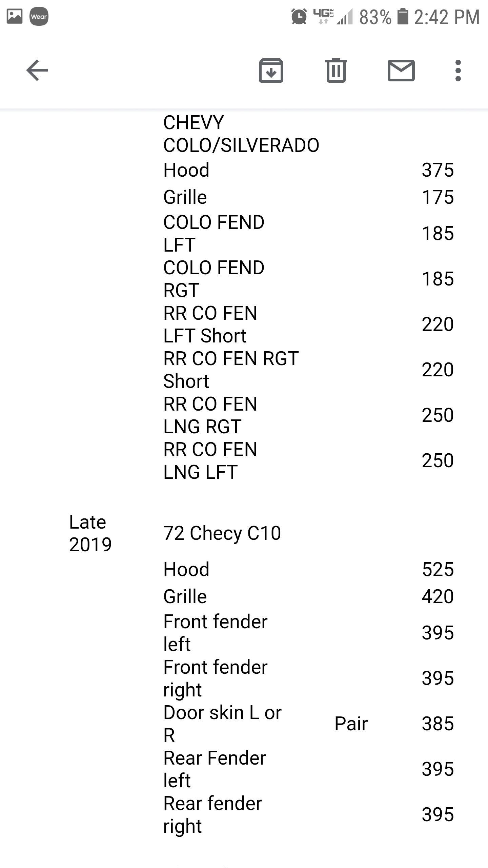Tap the back arrow icon

tap(37, 70)
